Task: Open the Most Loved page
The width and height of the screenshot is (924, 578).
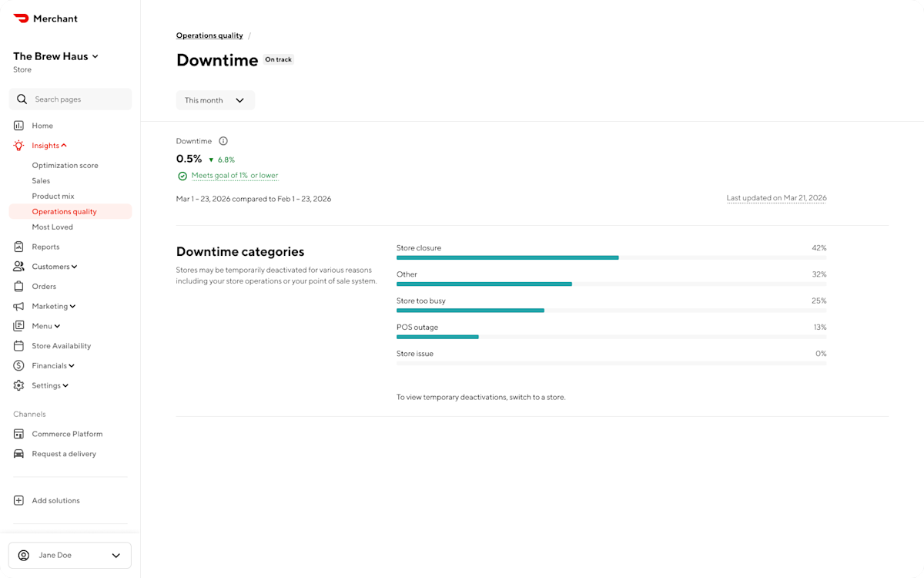Action: tap(52, 227)
